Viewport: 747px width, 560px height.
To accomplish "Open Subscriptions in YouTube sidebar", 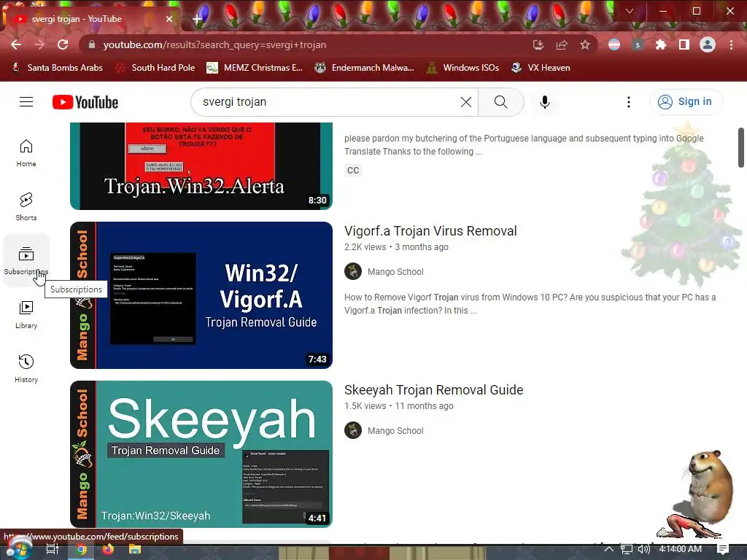I will [26, 260].
